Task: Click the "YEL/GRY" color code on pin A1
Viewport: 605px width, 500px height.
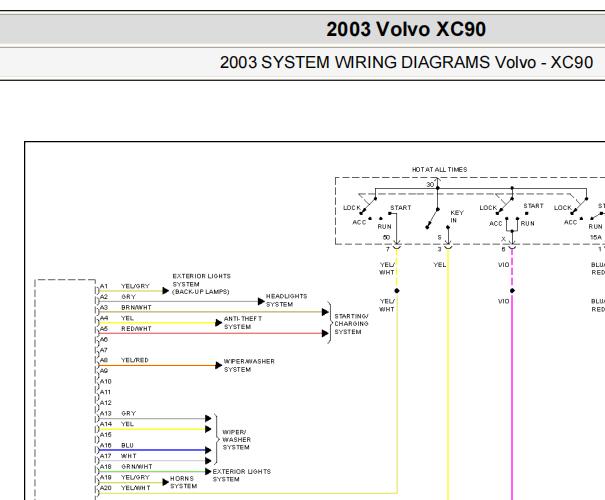Action: (135, 286)
